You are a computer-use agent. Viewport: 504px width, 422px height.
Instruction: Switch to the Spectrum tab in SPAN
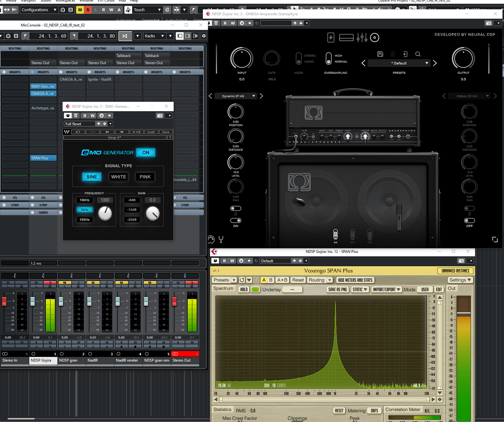223,289
